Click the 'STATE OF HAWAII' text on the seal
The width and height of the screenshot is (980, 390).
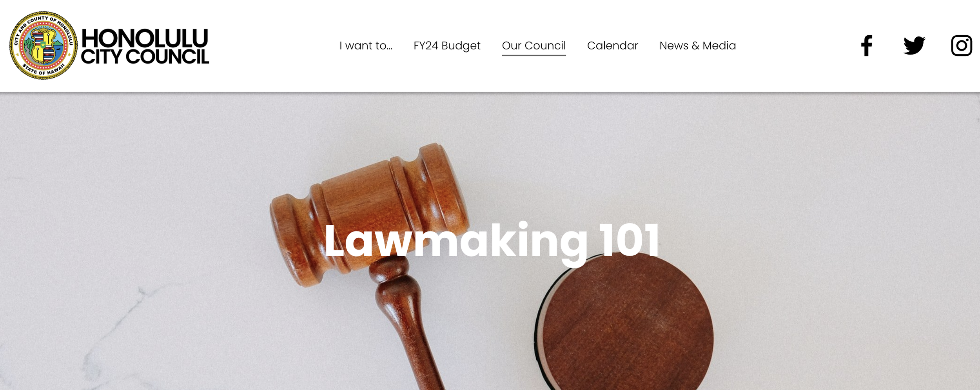[44, 71]
